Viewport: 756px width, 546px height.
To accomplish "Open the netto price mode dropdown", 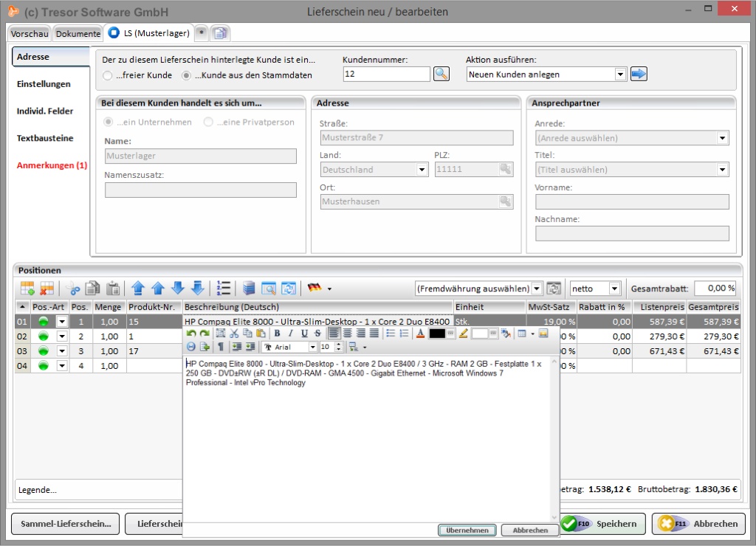I will tap(614, 288).
